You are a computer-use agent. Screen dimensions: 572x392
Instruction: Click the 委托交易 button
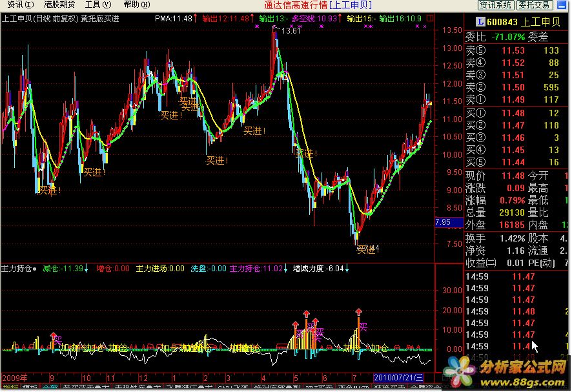[x=535, y=5]
